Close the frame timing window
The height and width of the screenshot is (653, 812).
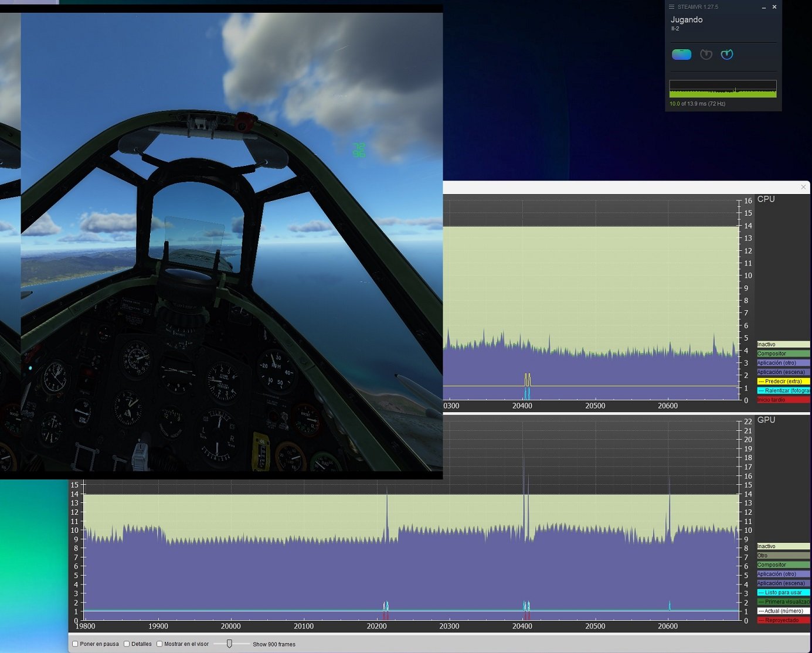tap(803, 187)
